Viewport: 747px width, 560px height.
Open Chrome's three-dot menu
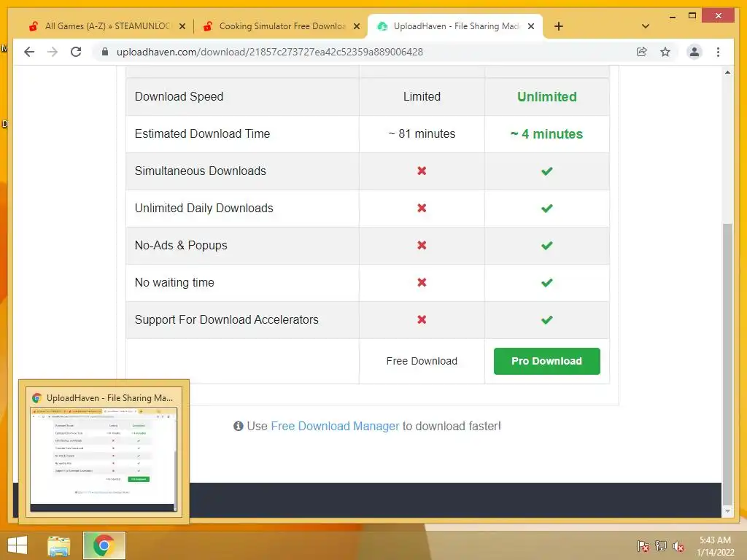point(718,52)
